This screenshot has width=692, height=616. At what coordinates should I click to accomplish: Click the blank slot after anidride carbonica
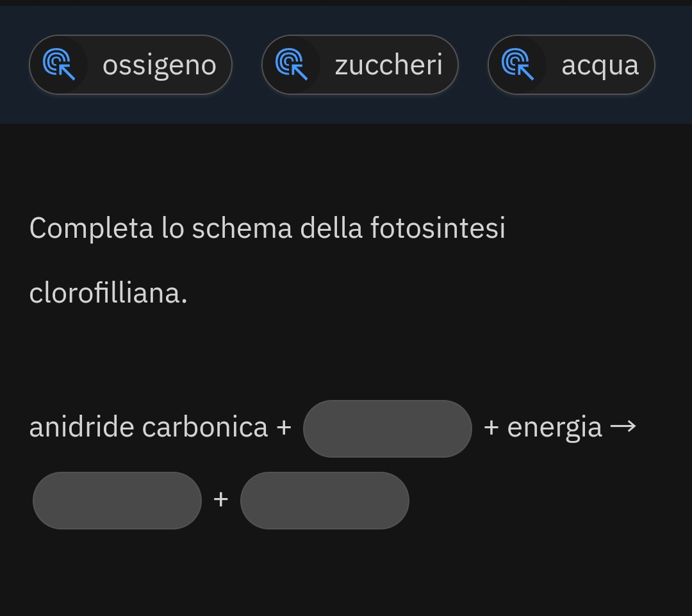(387, 428)
